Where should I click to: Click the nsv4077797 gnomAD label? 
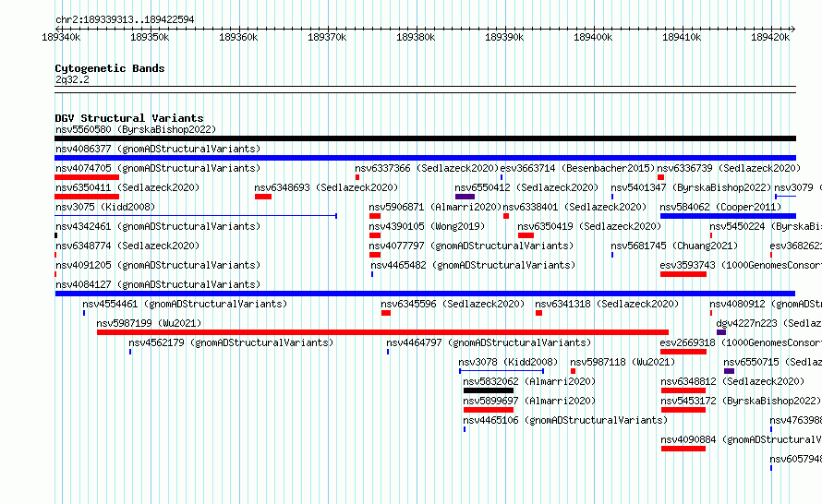click(x=471, y=246)
